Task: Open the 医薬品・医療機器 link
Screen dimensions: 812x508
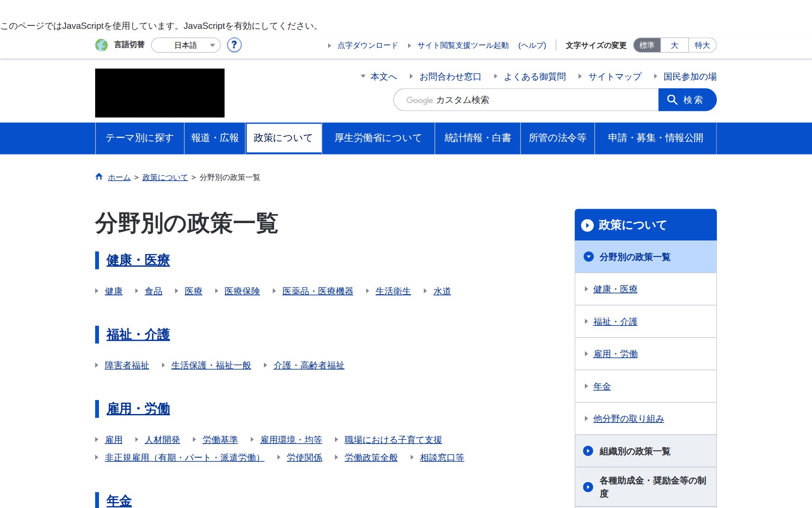Action: (318, 291)
